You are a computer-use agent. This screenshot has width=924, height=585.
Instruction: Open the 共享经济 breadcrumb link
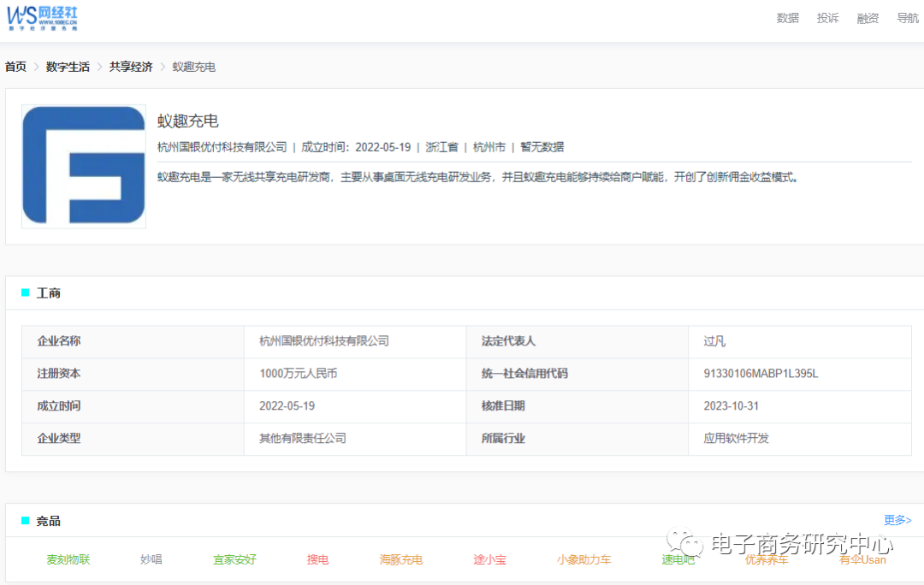point(130,66)
